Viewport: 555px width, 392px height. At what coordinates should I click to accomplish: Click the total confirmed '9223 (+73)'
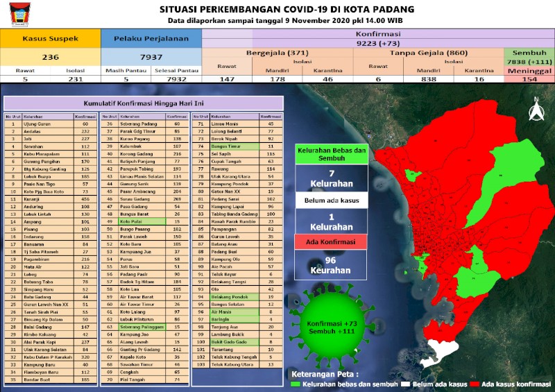[x=378, y=44]
